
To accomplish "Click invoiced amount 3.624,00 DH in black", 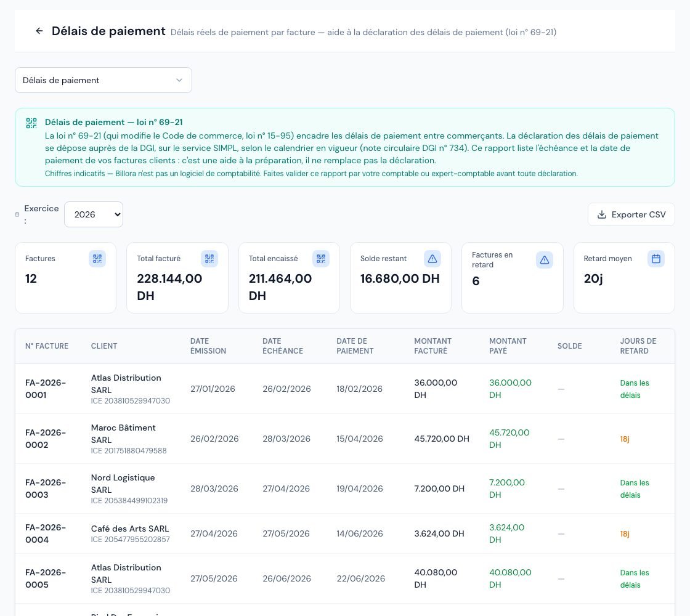I will click(x=439, y=533).
